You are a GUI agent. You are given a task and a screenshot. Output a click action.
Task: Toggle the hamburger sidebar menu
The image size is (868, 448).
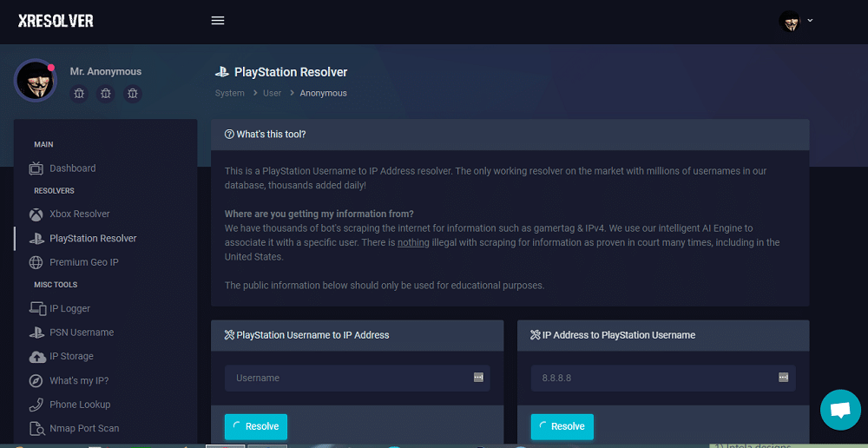click(218, 21)
